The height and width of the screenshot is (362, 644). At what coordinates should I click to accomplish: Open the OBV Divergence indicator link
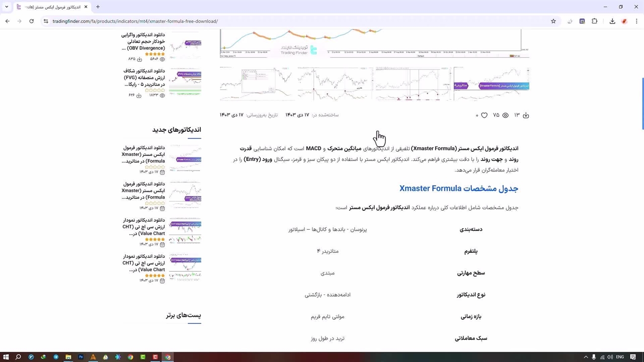(143, 42)
